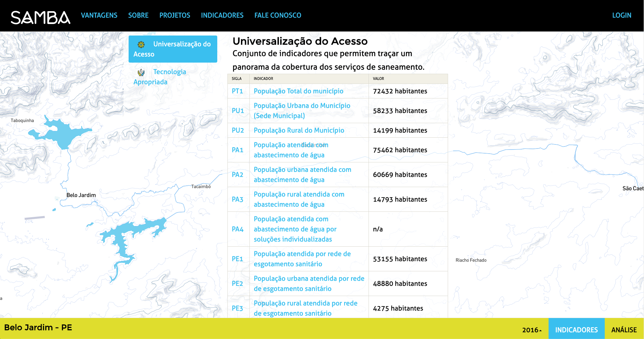Image resolution: width=644 pixels, height=339 pixels.
Task: Select INDICADORES in the top navigation
Action: coord(222,15)
